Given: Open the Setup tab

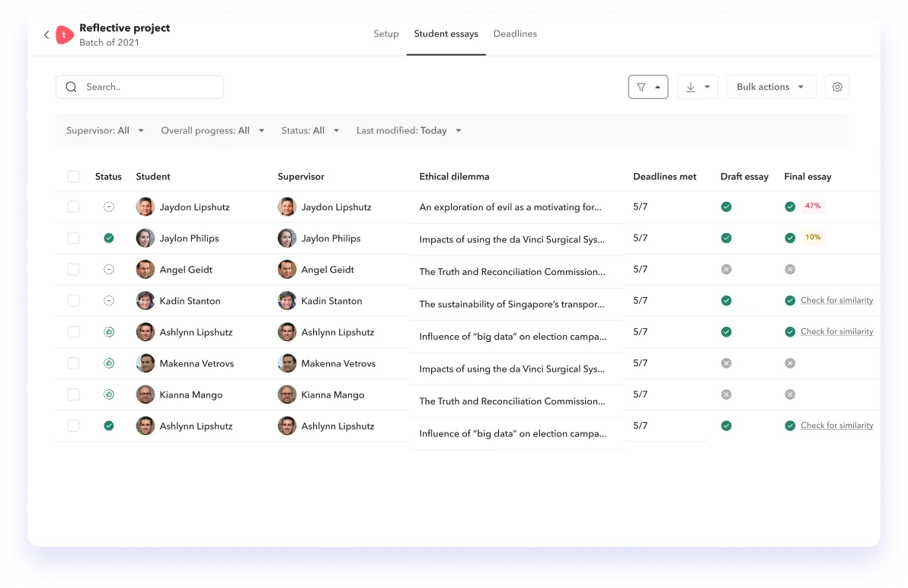Looking at the screenshot, I should pos(386,34).
